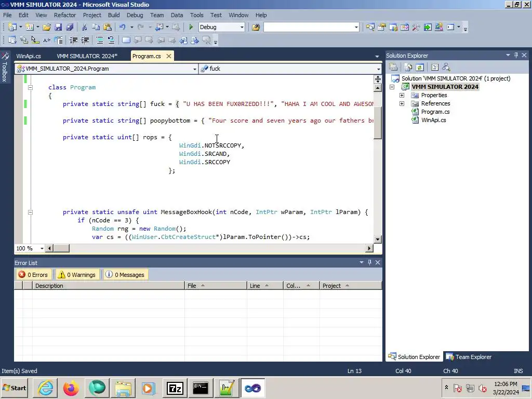
Task: Click Show All Files in Solution Explorer
Action: 408,67
